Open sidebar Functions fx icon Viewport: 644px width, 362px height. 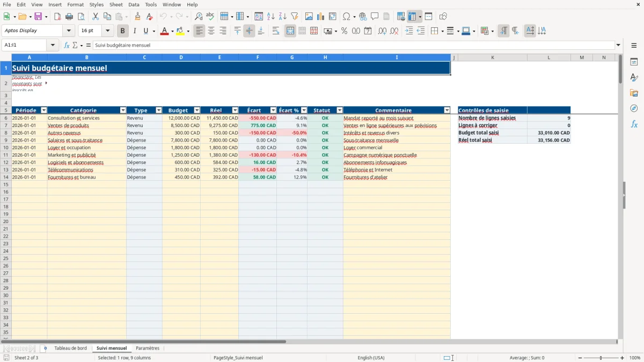(634, 124)
